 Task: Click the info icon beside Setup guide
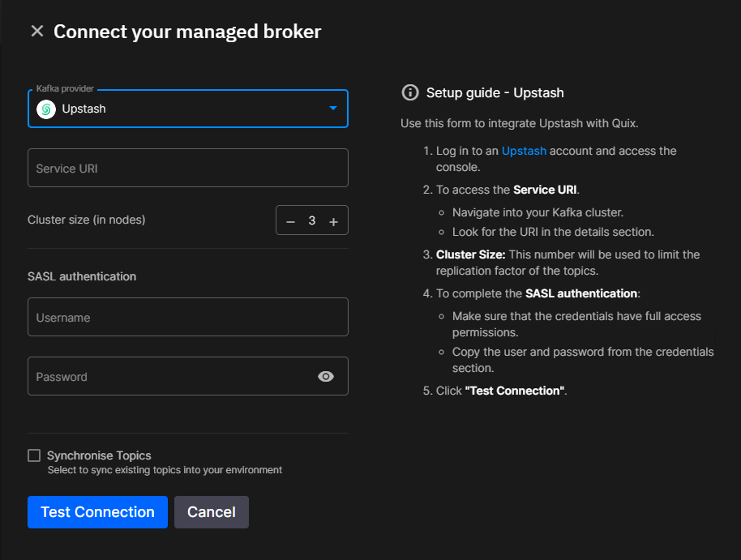click(410, 92)
